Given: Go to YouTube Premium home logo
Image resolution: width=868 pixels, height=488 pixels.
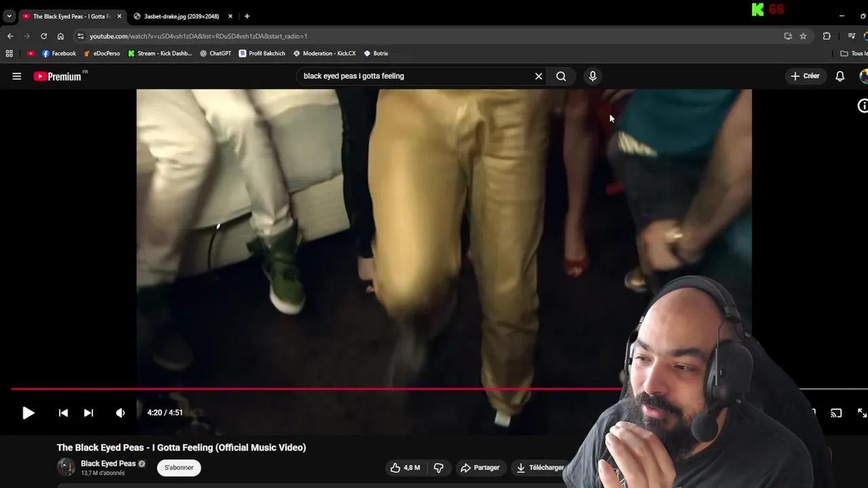Looking at the screenshot, I should pyautogui.click(x=58, y=77).
